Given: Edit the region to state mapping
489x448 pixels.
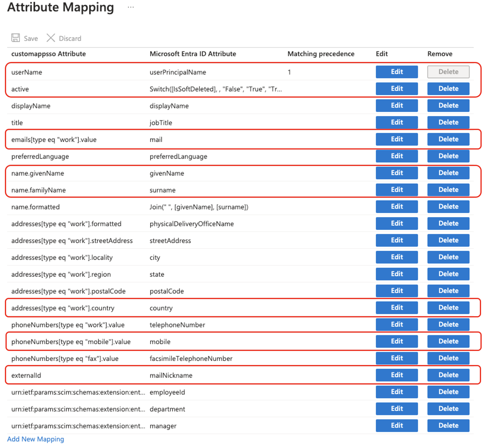Looking at the screenshot, I should [x=397, y=274].
